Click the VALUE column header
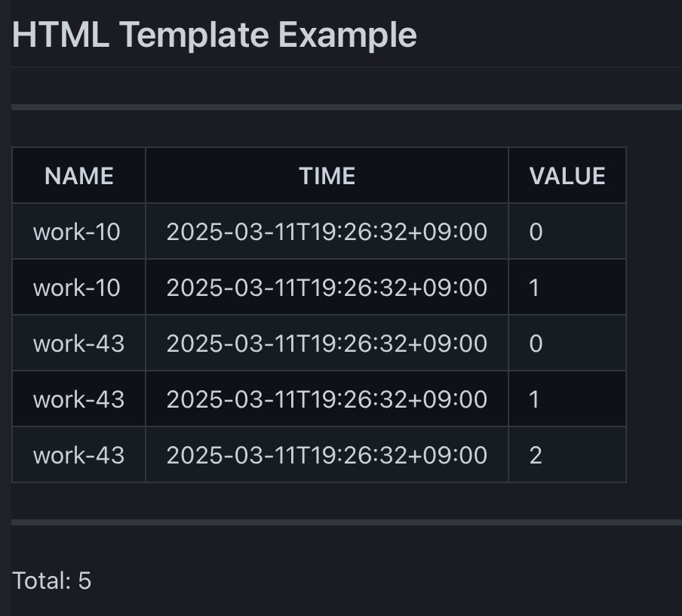 [x=567, y=176]
